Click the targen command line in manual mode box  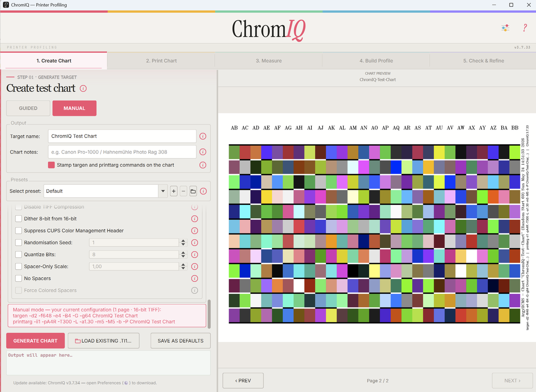coord(75,316)
